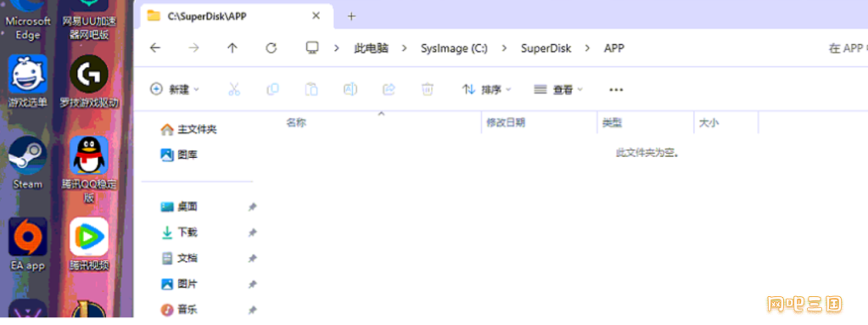This screenshot has height=325, width=868.
Task: Open the three-dots more options menu
Action: click(x=616, y=90)
